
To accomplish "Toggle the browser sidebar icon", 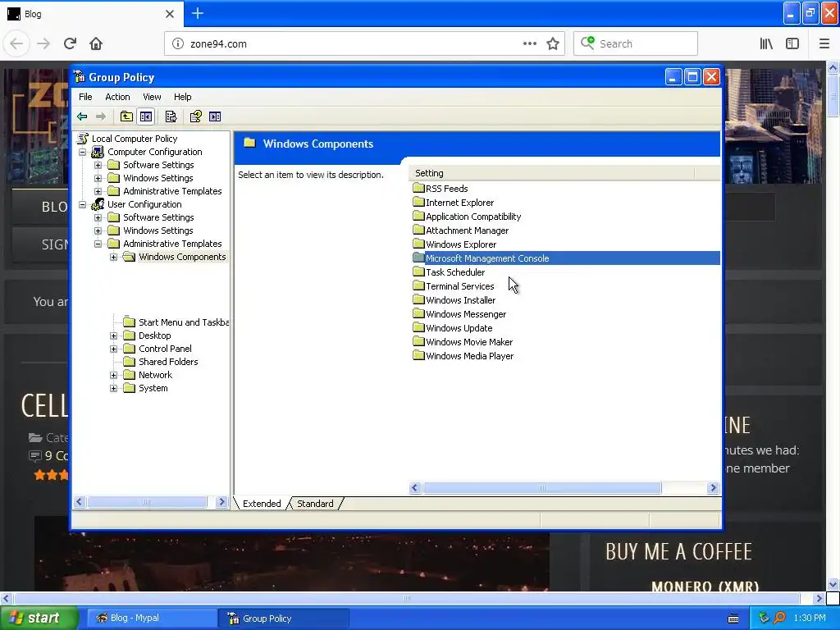I will (x=792, y=43).
